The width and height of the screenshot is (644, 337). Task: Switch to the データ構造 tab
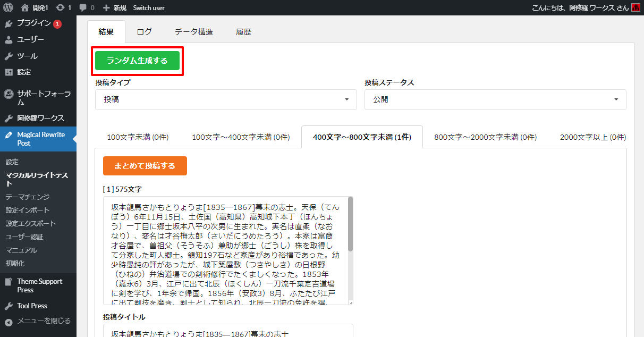click(194, 32)
